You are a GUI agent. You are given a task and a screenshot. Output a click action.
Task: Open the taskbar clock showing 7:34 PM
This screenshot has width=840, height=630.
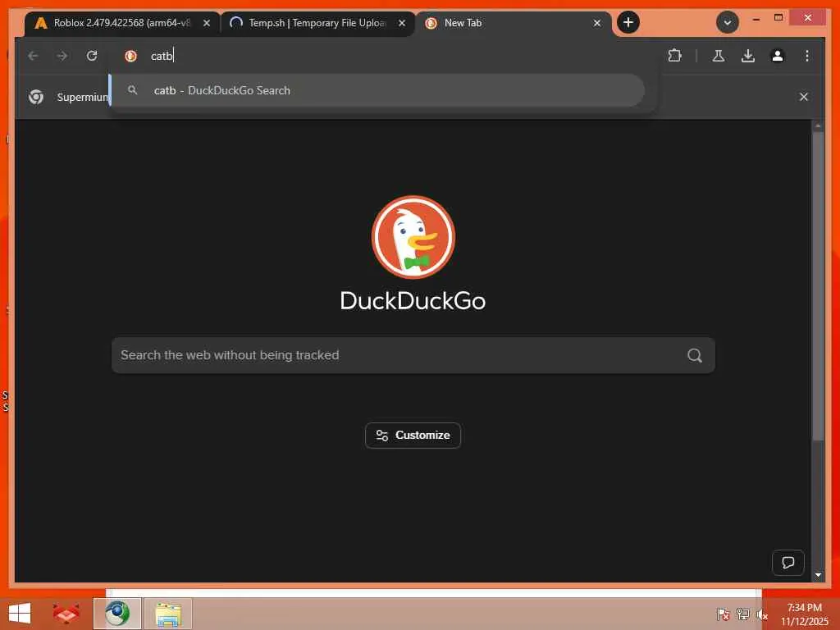804,614
